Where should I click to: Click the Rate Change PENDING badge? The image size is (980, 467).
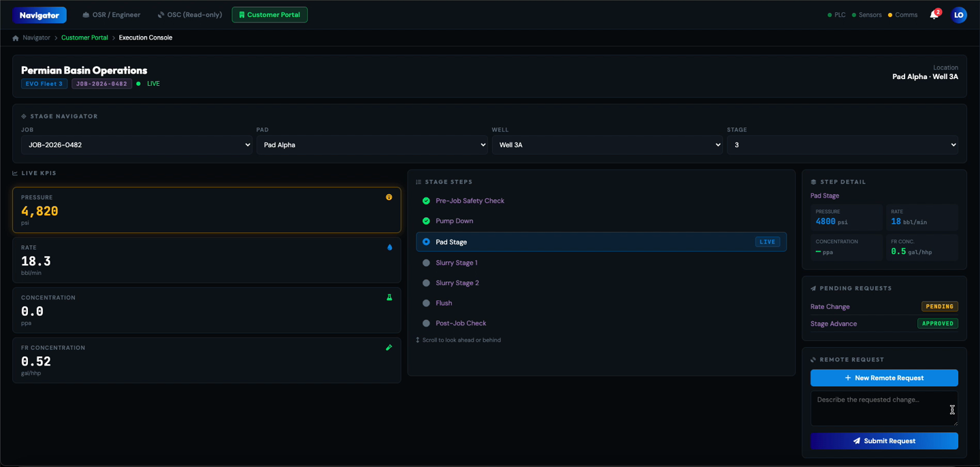(x=940, y=306)
